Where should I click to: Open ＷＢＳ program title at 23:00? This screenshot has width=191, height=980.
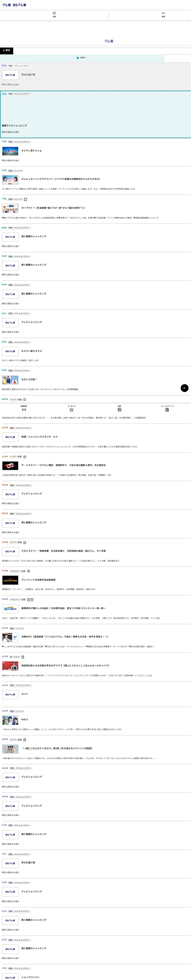(x=25, y=719)
